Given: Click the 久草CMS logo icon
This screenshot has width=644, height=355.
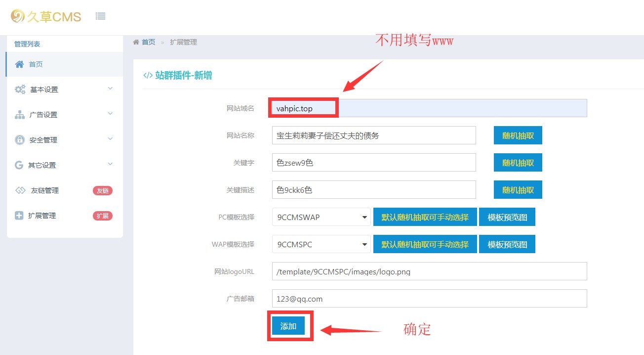Looking at the screenshot, I should click(16, 15).
